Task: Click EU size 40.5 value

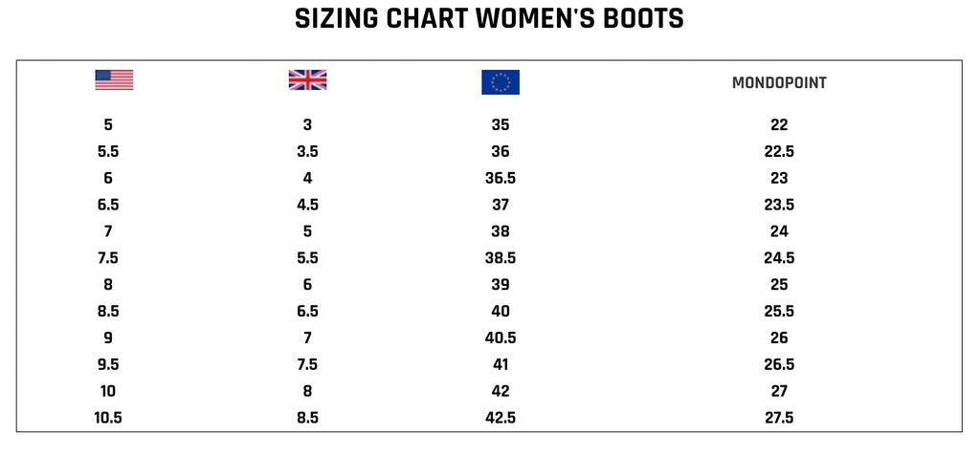Action: (500, 338)
